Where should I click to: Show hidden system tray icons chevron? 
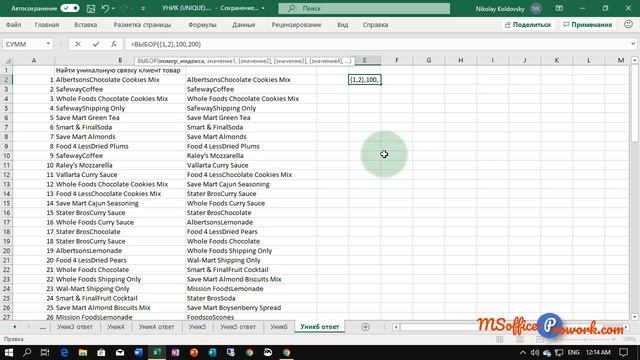coord(523,352)
